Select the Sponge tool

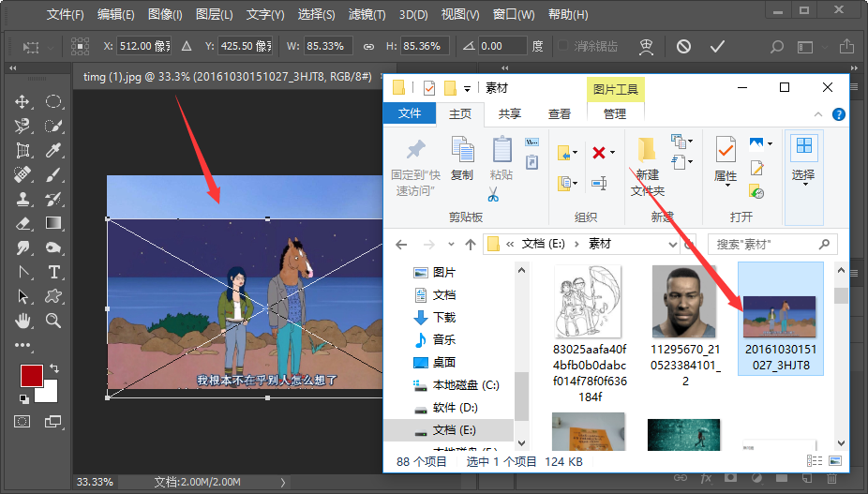tap(53, 247)
